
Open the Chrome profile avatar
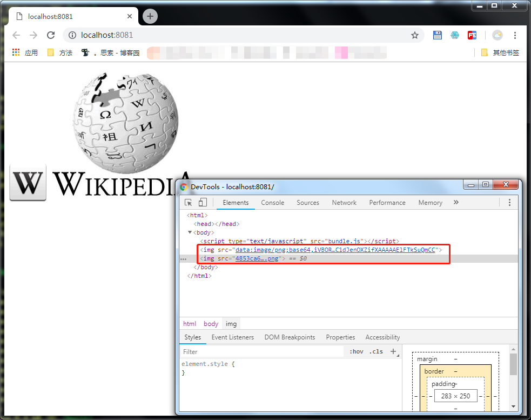(497, 35)
